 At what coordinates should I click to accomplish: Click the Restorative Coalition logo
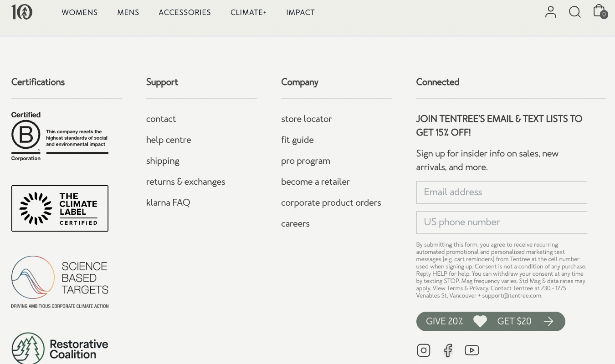point(60,348)
